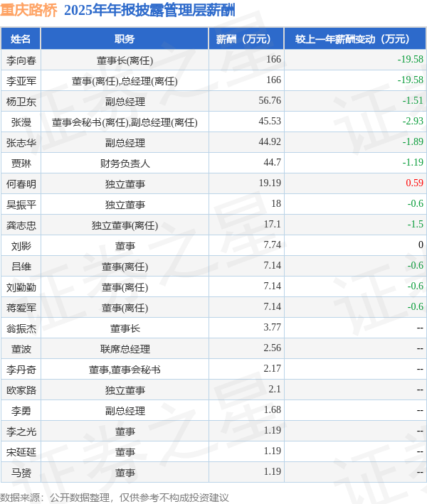
Task: Click the 数据来源 footer note text
Action: 115,498
